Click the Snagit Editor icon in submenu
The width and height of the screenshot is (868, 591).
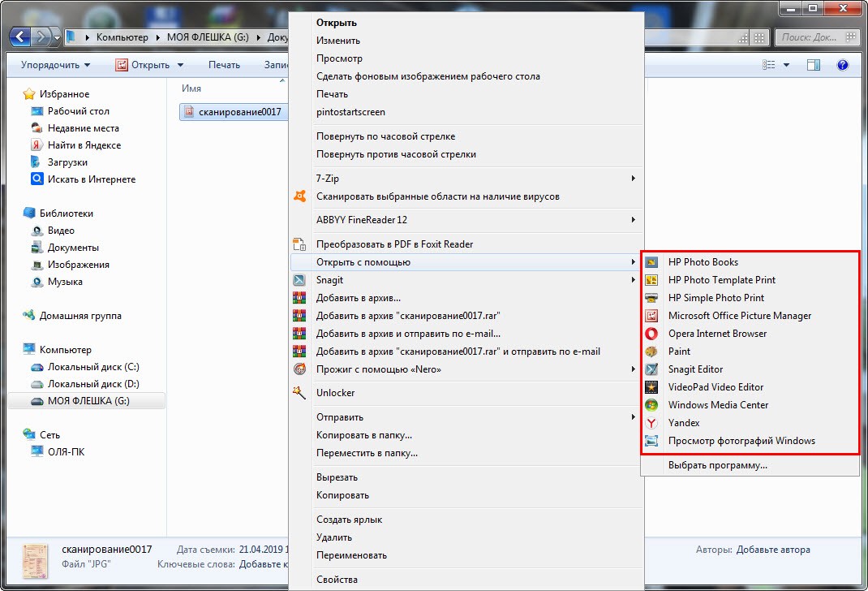[651, 369]
